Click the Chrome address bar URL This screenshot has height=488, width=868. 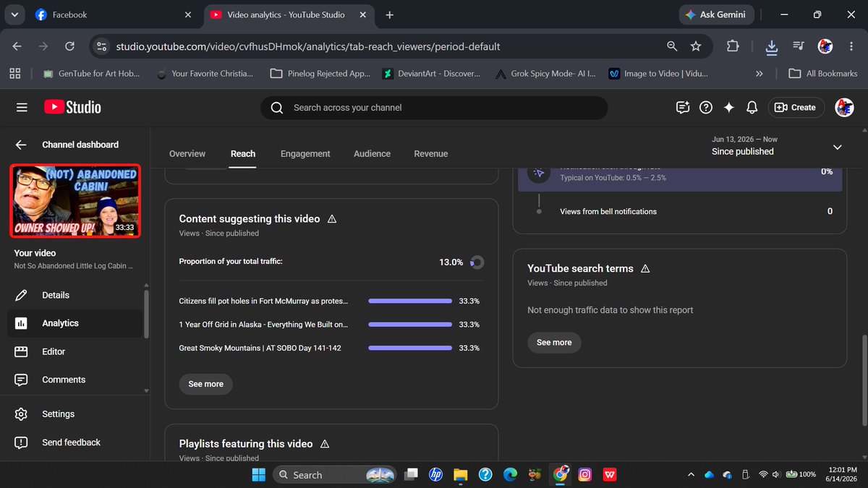click(x=307, y=46)
